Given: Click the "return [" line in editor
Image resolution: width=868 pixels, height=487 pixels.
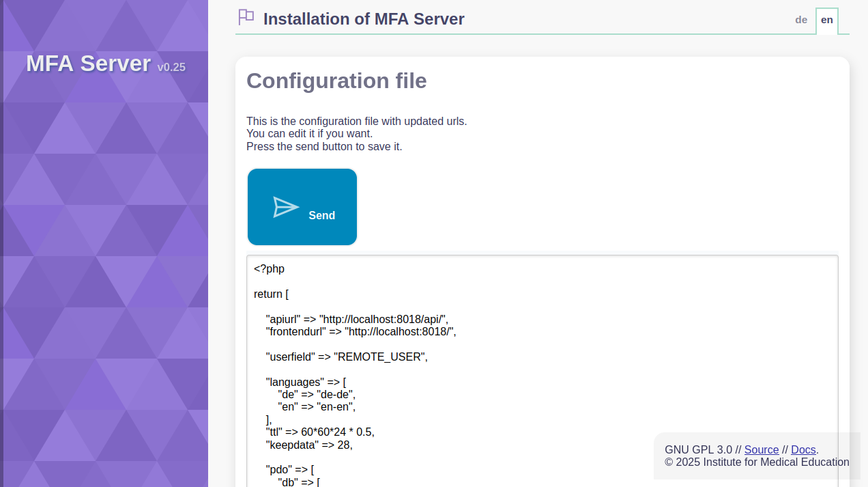Looking at the screenshot, I should tap(271, 294).
